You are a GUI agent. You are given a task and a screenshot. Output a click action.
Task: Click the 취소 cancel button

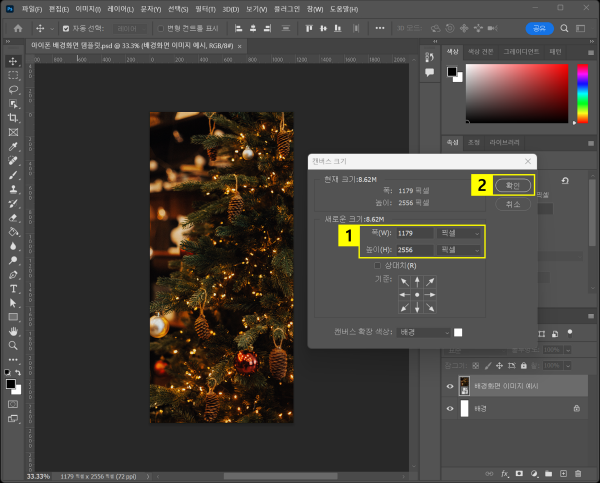point(513,203)
